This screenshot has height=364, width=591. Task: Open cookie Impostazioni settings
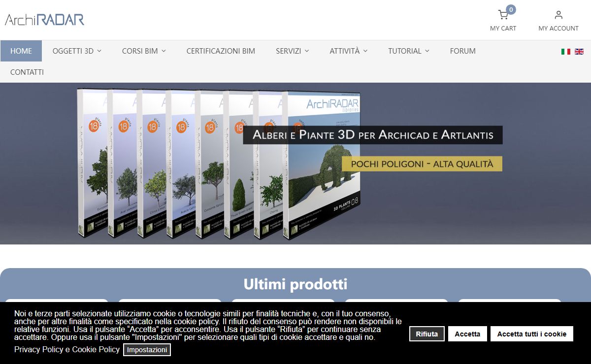(x=147, y=350)
